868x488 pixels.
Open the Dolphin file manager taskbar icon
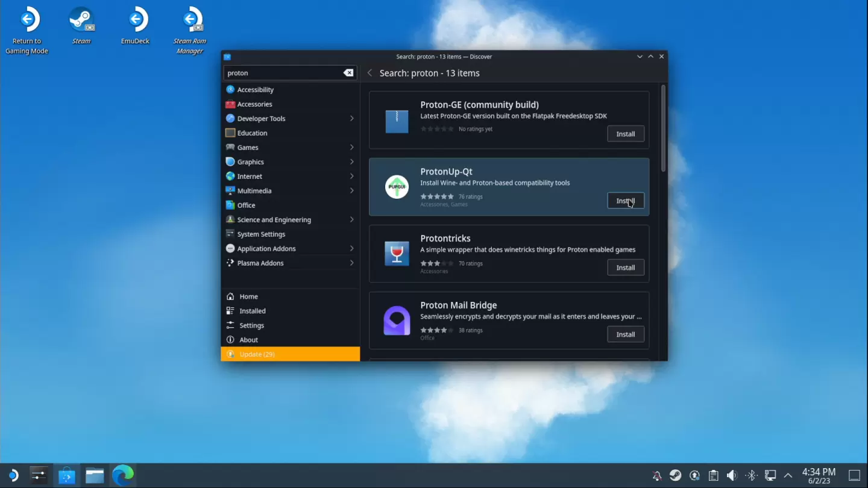tap(95, 475)
